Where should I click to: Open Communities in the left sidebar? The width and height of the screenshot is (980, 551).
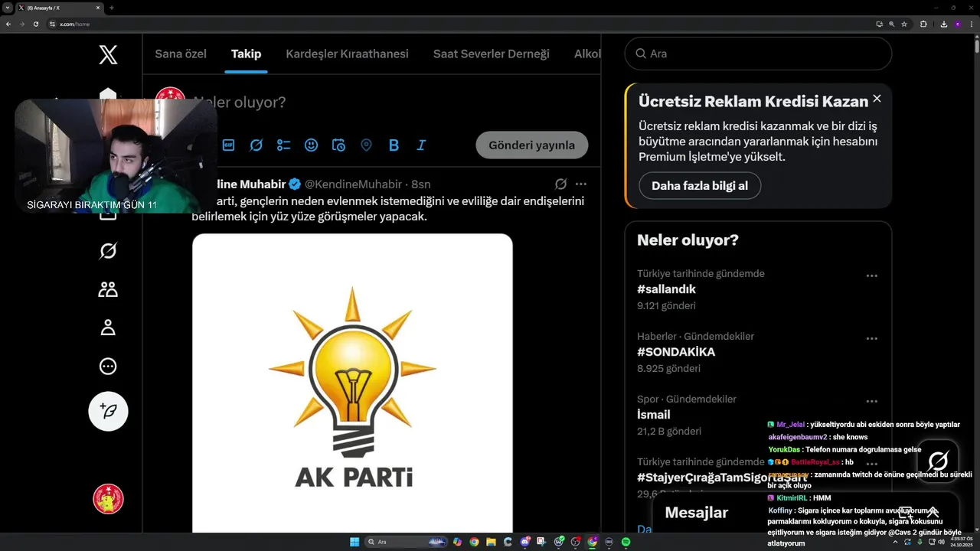(x=108, y=289)
